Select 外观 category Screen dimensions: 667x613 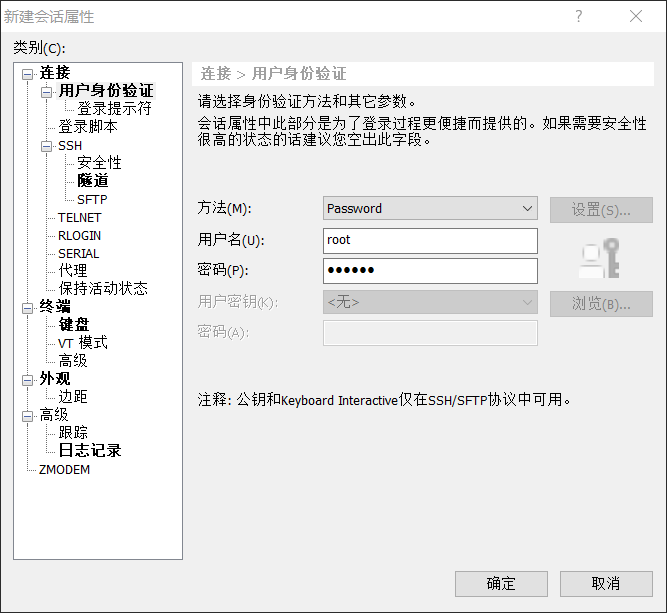point(55,379)
